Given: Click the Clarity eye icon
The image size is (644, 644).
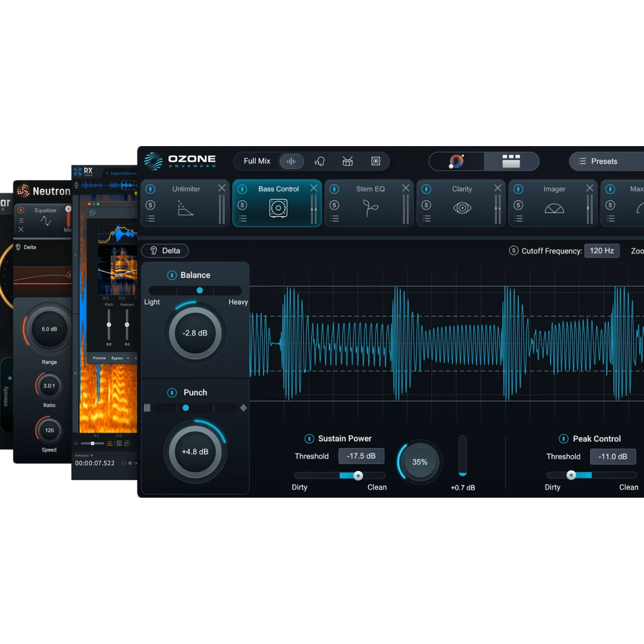Looking at the screenshot, I should 462,208.
